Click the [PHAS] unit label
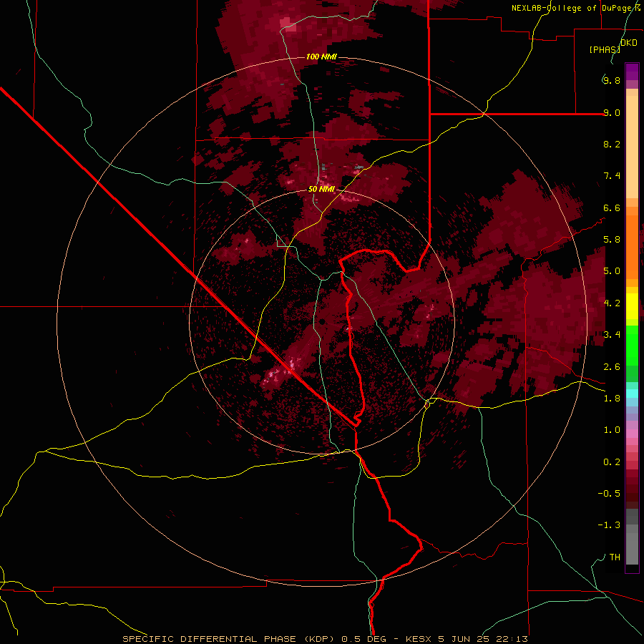Viewport: 644px width, 644px height. tap(605, 49)
